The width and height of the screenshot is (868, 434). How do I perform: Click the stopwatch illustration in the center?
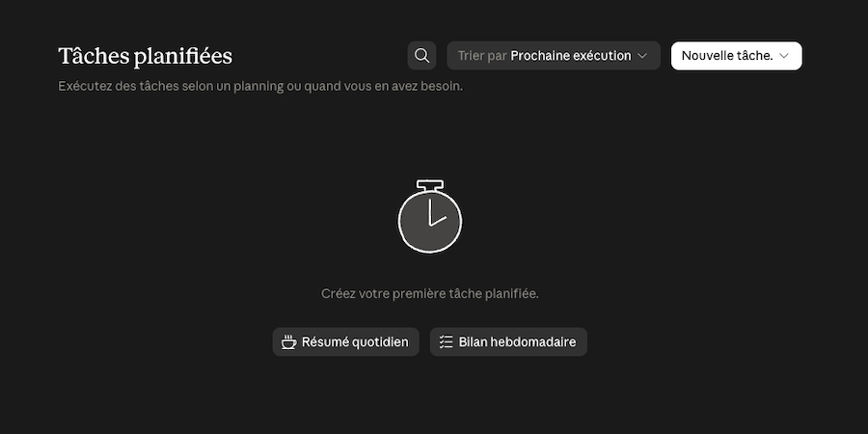pos(430,216)
